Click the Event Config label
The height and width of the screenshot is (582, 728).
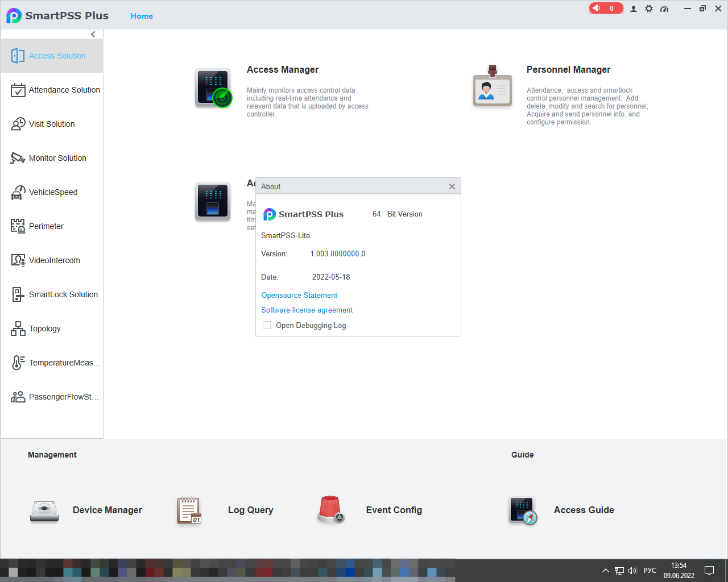tap(394, 510)
